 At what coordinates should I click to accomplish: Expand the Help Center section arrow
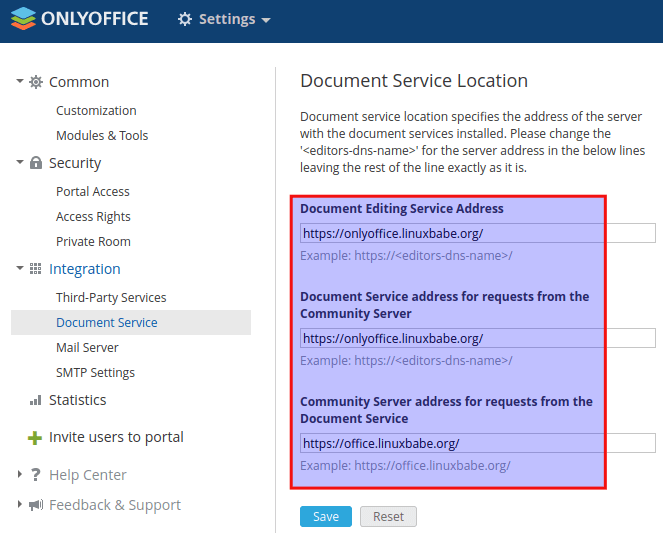[20, 475]
